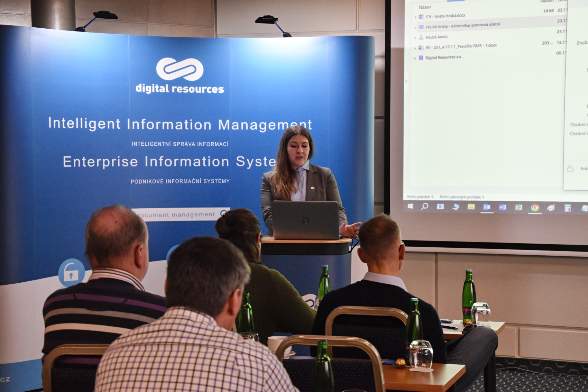The width and height of the screenshot is (588, 392).
Task: Launch Excel from the taskbar
Action: pos(518,207)
